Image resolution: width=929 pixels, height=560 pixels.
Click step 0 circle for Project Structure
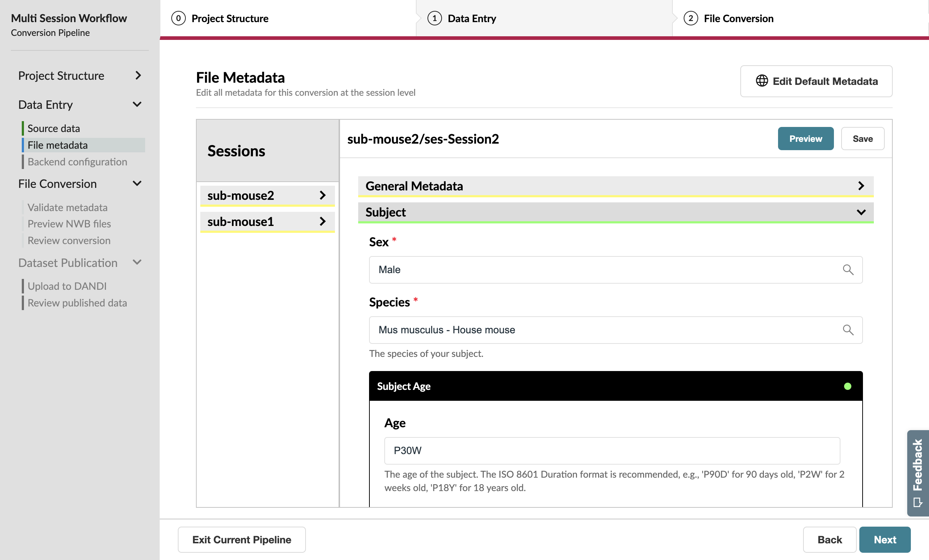tap(178, 18)
